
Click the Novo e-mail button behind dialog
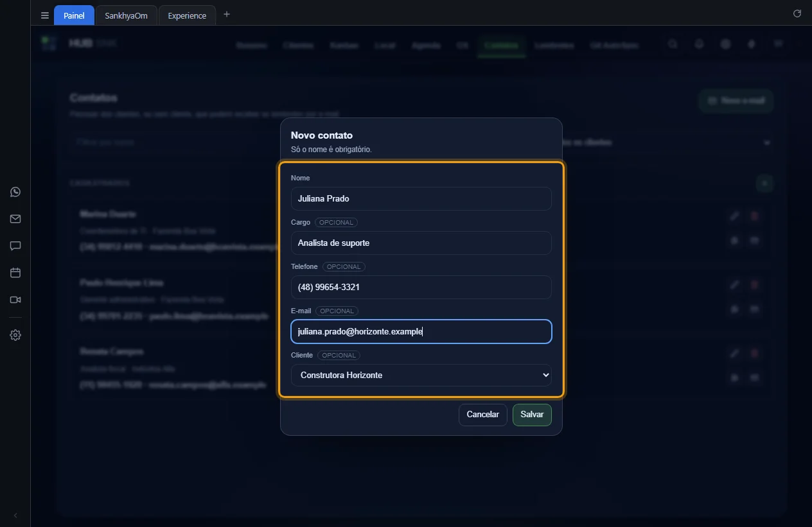click(736, 101)
